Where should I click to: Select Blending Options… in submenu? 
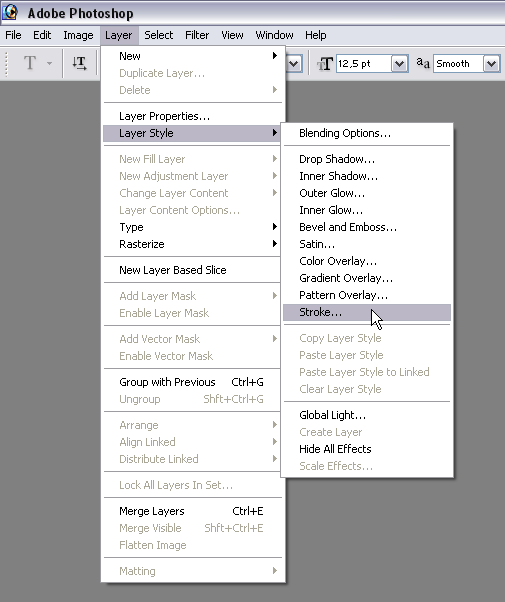[367, 133]
